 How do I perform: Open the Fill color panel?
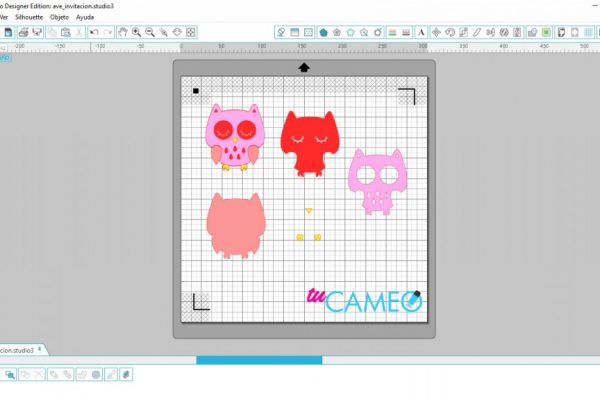pyautogui.click(x=323, y=33)
